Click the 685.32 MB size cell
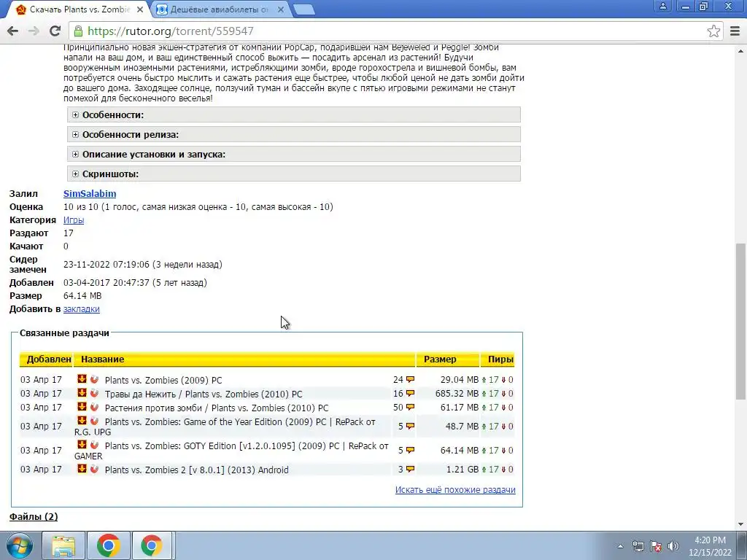Viewport: 747px width, 560px height. (x=457, y=394)
